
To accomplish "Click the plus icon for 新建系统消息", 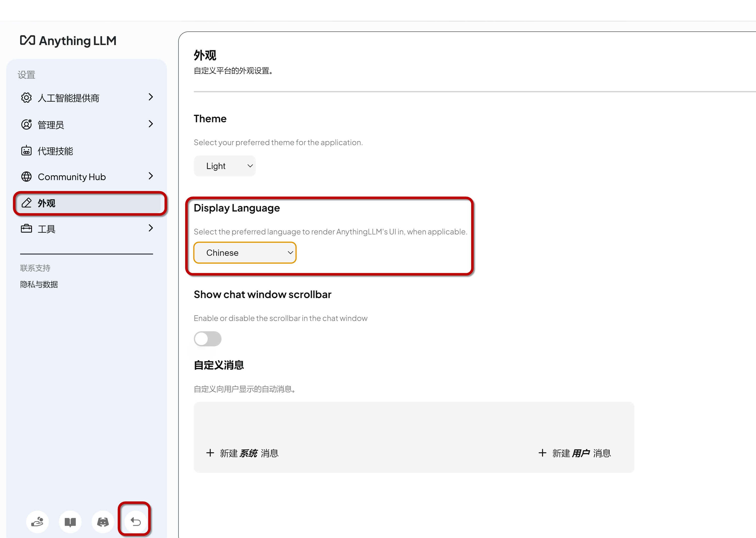I will 210,452.
